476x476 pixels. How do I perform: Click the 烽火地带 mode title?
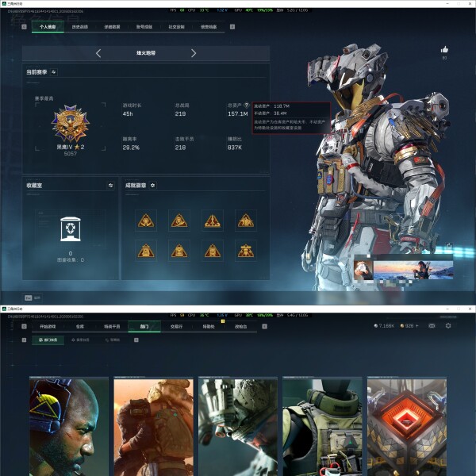pos(146,53)
